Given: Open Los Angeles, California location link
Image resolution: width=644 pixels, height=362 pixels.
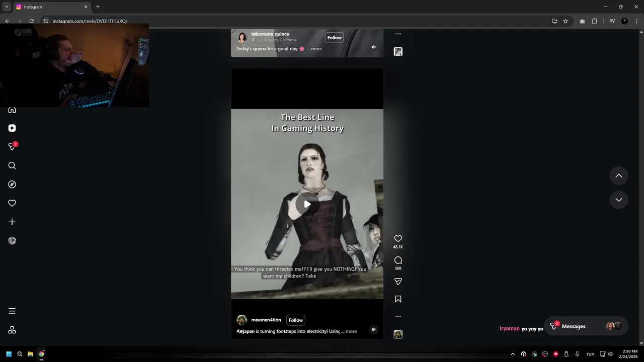Looking at the screenshot, I should 276,40.
